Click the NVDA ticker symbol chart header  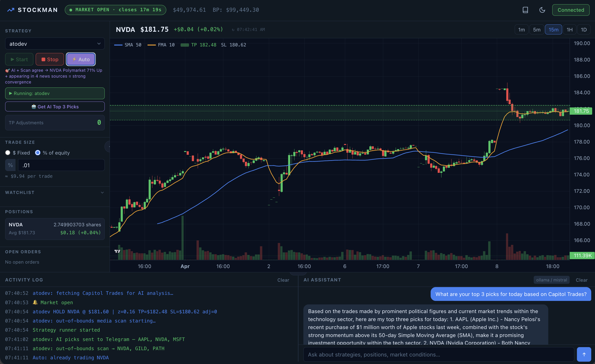(125, 29)
